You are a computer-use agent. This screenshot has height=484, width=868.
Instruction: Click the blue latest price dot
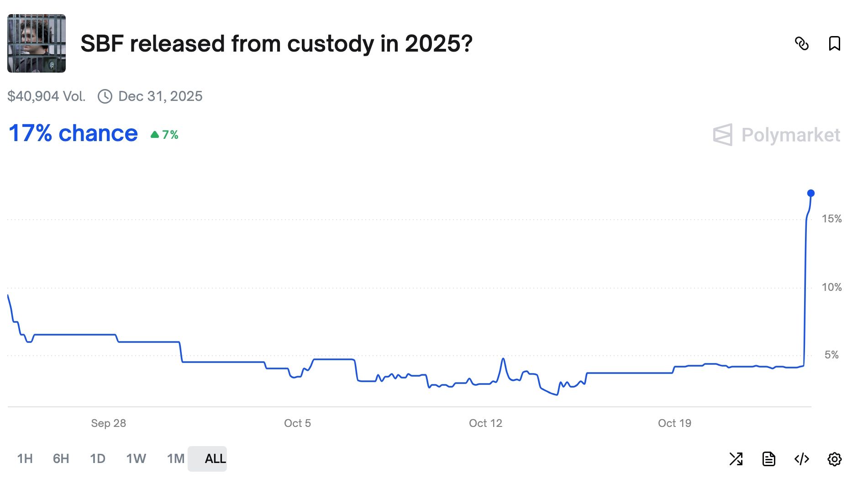[811, 193]
